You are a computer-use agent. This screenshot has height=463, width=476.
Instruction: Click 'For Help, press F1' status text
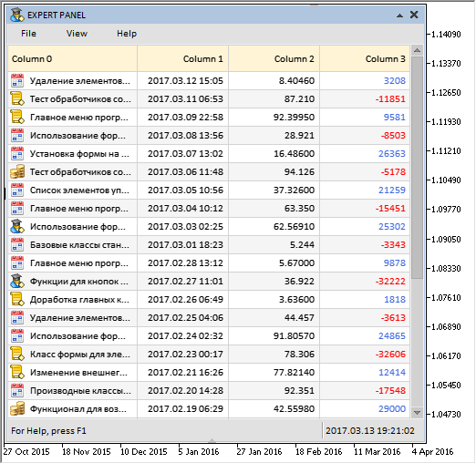[48, 431]
